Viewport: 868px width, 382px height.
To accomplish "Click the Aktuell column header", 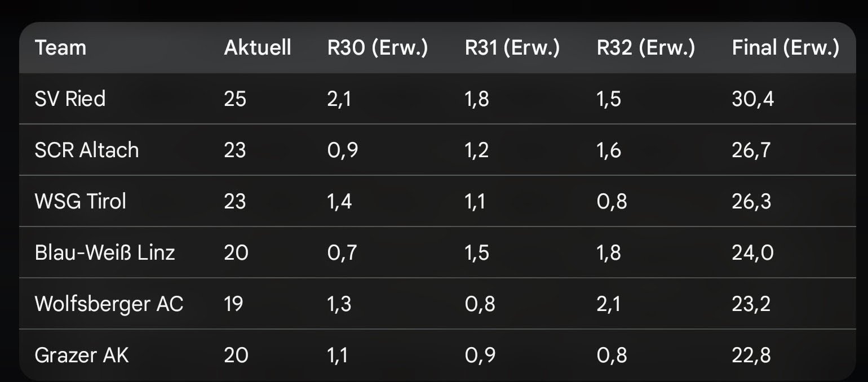I will click(x=258, y=48).
